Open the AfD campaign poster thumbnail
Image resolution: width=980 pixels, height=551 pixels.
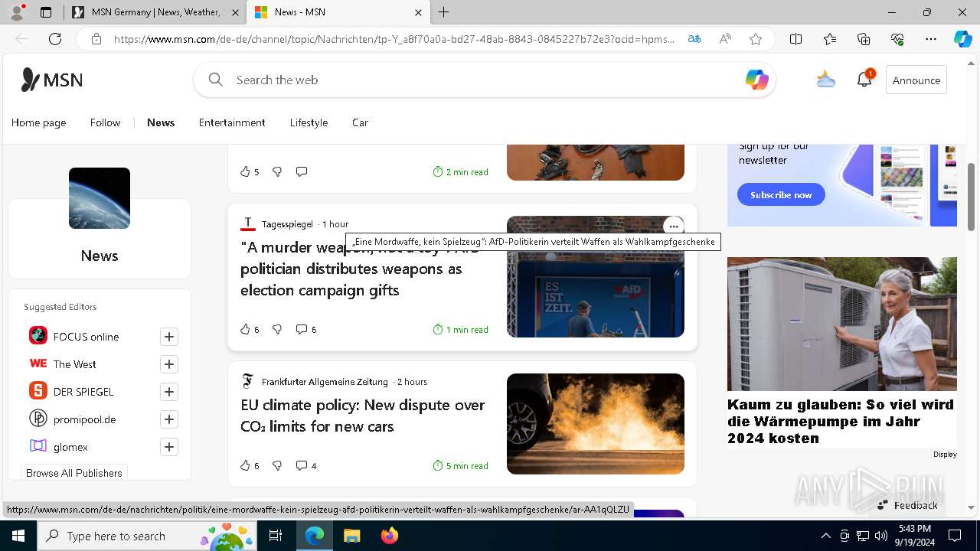click(x=596, y=276)
